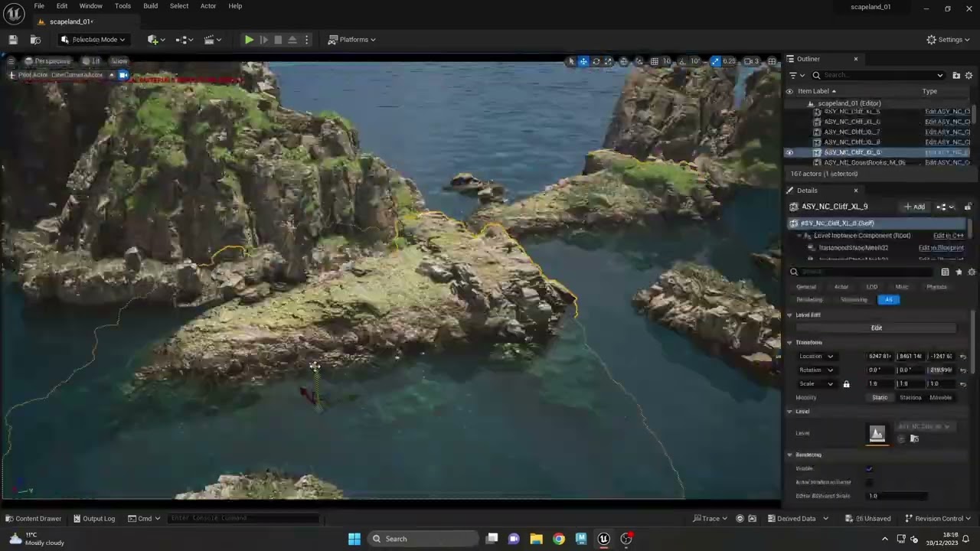Toggle rotation snapping angle icon
The width and height of the screenshot is (980, 551).
pos(684,61)
